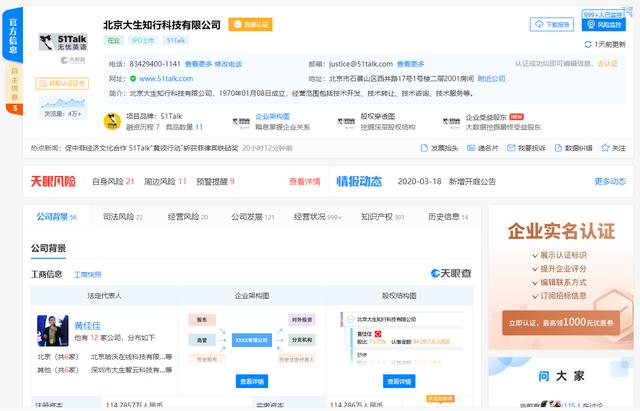This screenshot has height=411, width=640.
Task: Open the 自主信息 side tab
Action: pos(14,84)
